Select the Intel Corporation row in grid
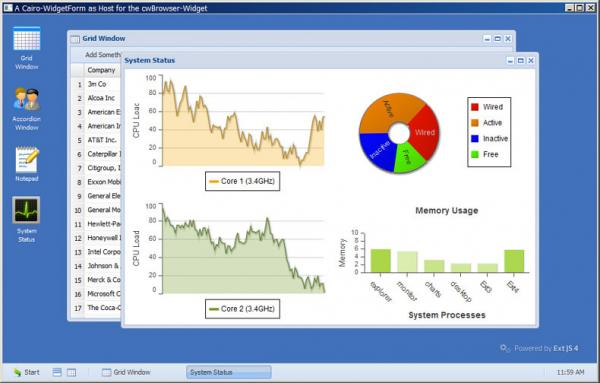This screenshot has width=600, height=383. click(x=96, y=252)
